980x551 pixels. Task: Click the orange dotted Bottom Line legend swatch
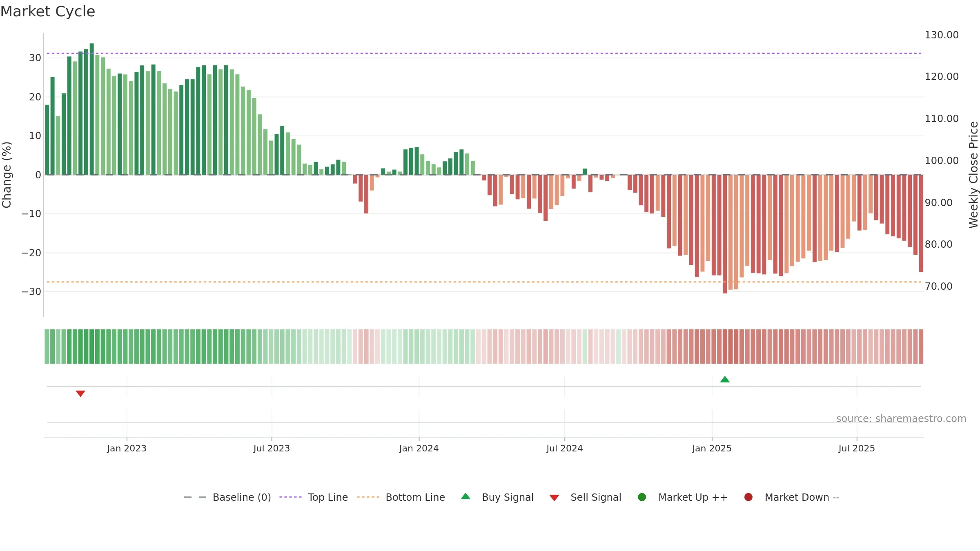[368, 497]
